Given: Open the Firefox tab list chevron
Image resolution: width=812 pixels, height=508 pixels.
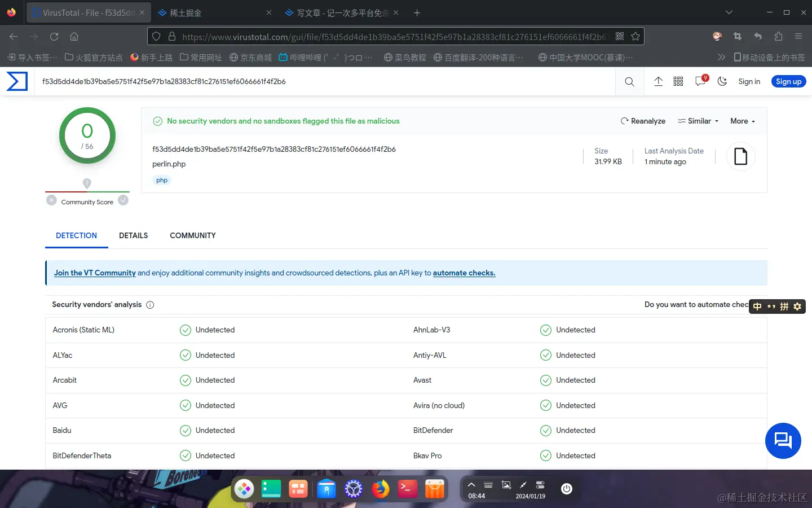Looking at the screenshot, I should point(729,12).
